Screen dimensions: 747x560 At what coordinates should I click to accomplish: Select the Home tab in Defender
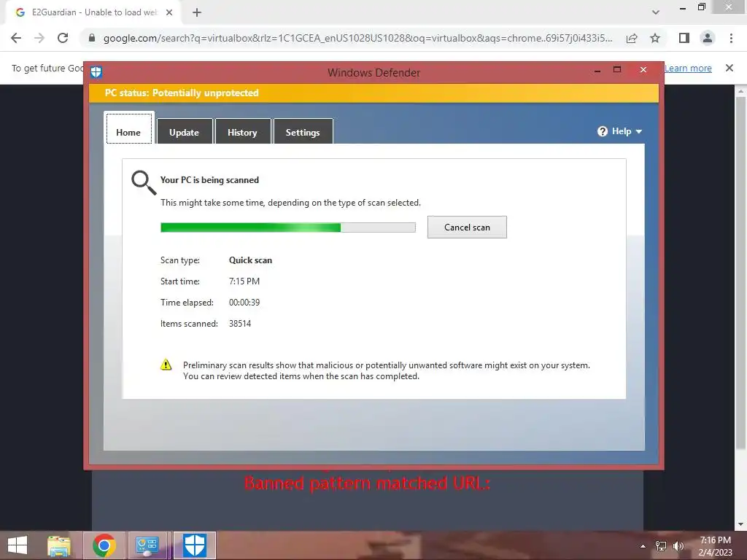pyautogui.click(x=128, y=128)
